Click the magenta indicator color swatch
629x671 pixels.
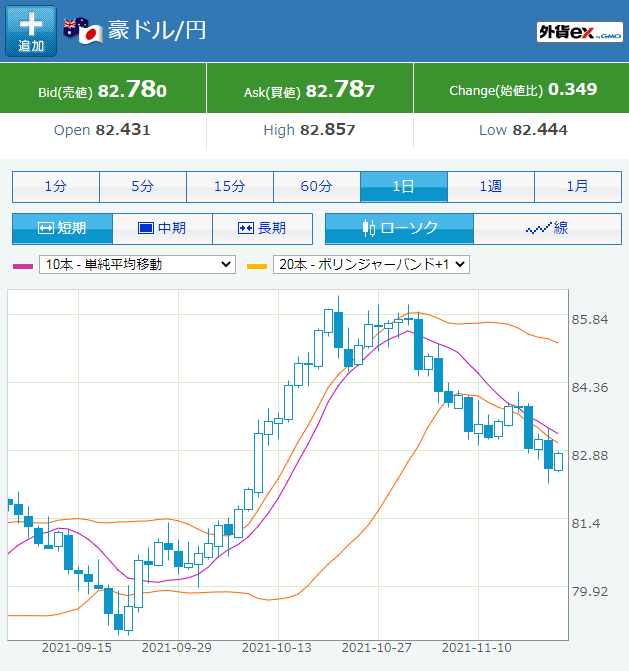[23, 266]
